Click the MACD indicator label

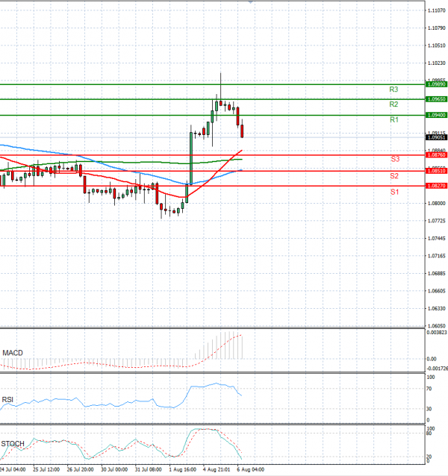click(x=13, y=353)
